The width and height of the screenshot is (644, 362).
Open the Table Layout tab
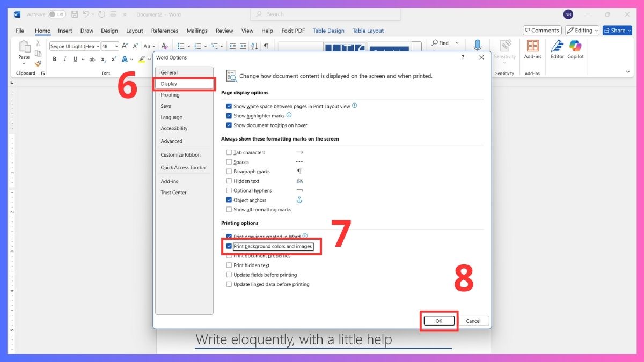pos(368,31)
